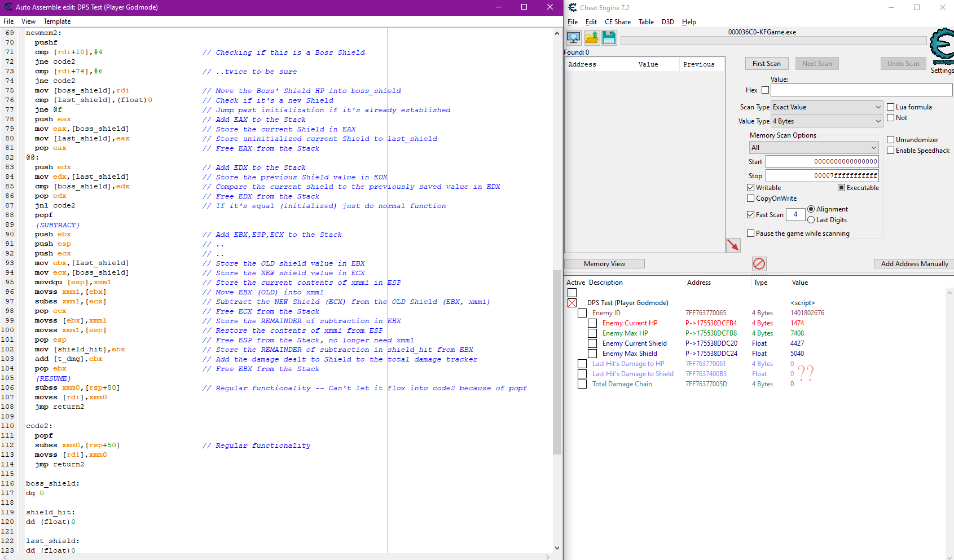954x560 pixels.
Task: Click Add Address Manually
Action: coord(915,264)
